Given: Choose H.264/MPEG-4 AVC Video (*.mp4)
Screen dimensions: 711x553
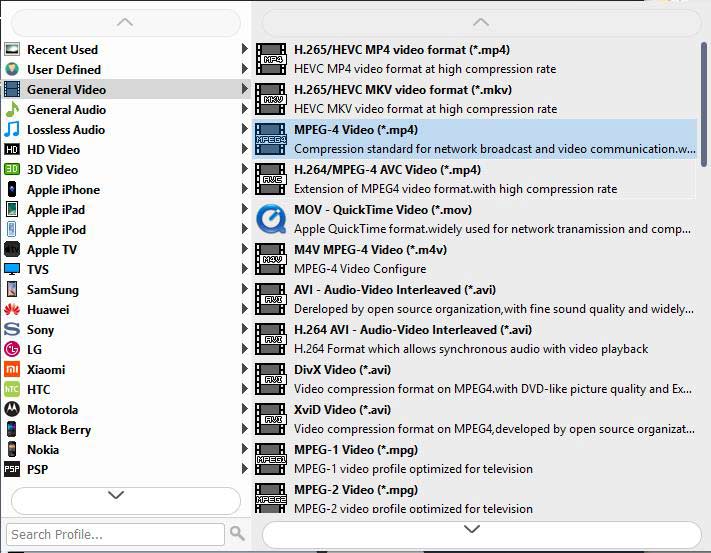Looking at the screenshot, I should point(475,179).
